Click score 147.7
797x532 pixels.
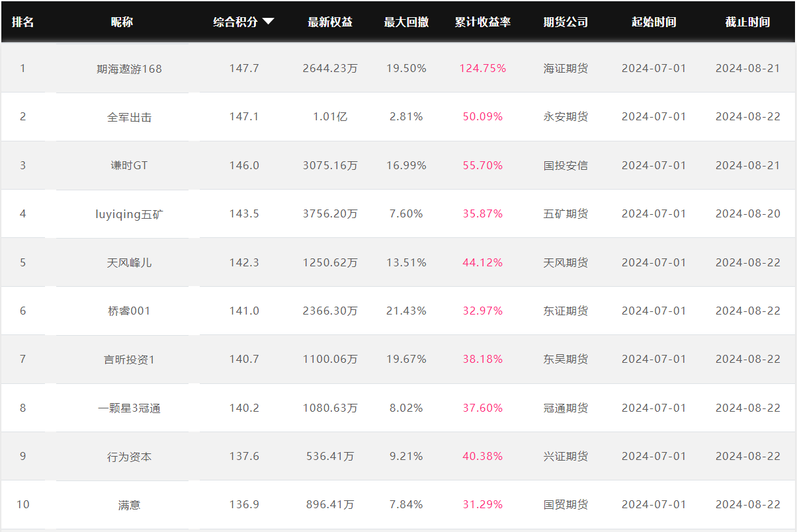(x=244, y=68)
